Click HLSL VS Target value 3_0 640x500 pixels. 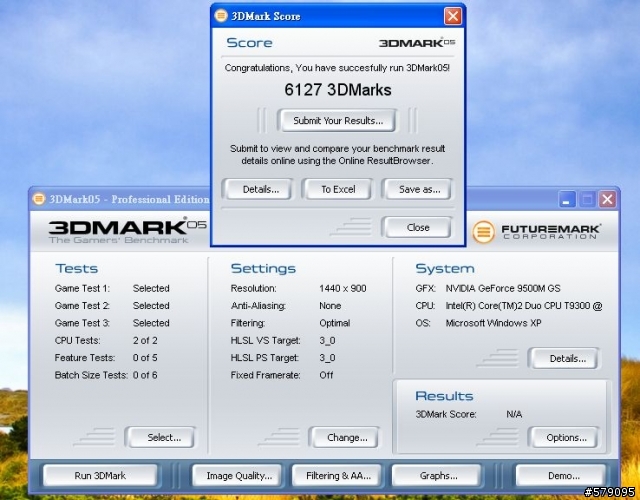tap(327, 340)
